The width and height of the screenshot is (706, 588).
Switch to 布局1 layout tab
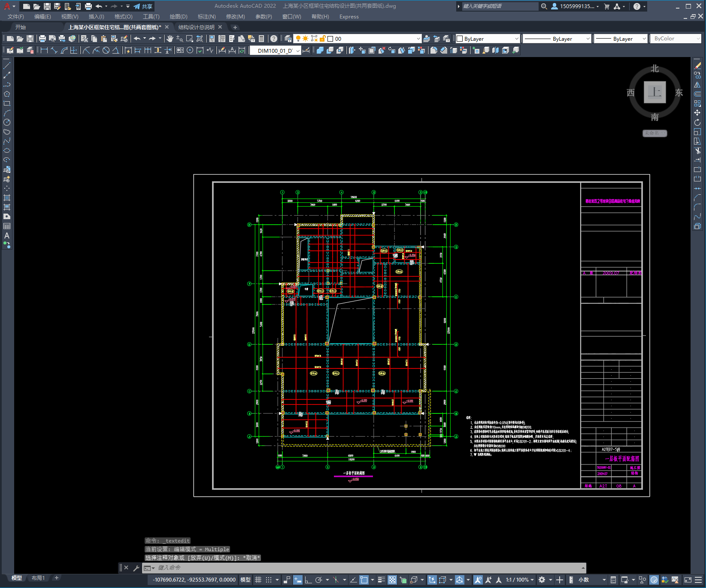click(x=38, y=578)
